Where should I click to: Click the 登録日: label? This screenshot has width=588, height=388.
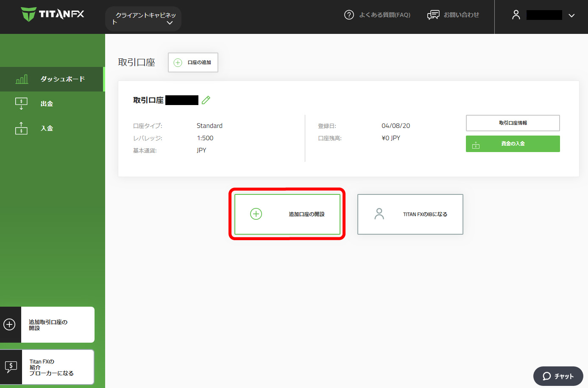[x=327, y=126]
